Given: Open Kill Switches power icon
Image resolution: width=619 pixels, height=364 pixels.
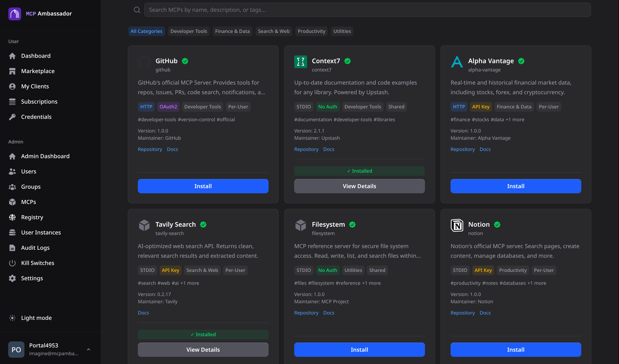Looking at the screenshot, I should tap(12, 263).
